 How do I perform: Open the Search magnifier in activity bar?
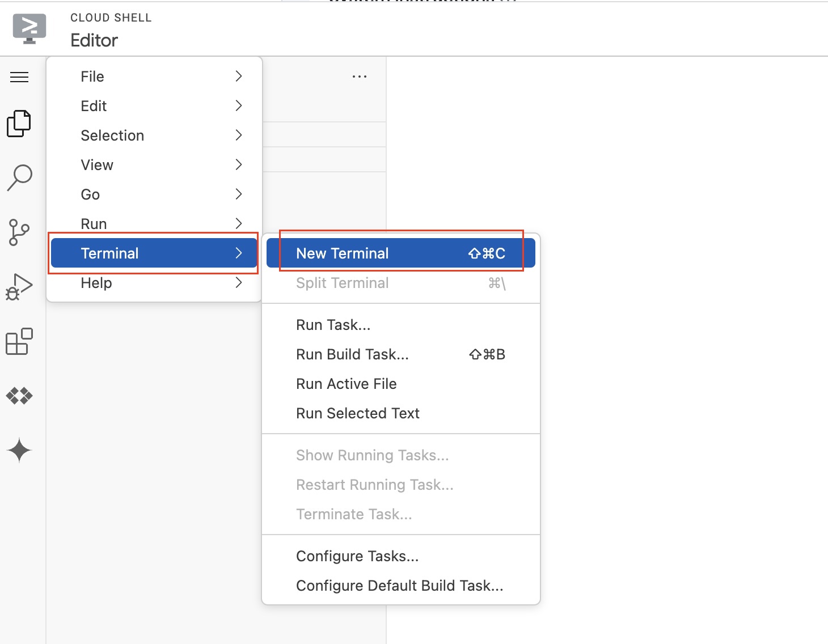(20, 177)
